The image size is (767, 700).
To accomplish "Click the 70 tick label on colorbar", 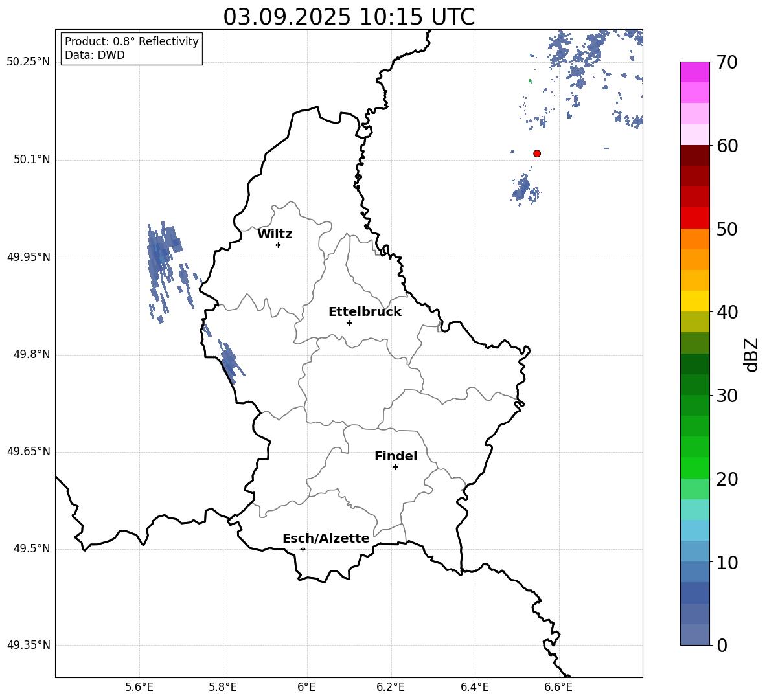I will coord(727,62).
